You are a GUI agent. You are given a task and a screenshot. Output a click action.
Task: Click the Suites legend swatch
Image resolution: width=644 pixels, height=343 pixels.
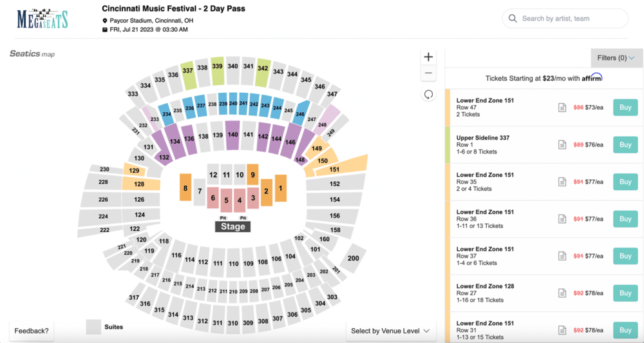[93, 327]
